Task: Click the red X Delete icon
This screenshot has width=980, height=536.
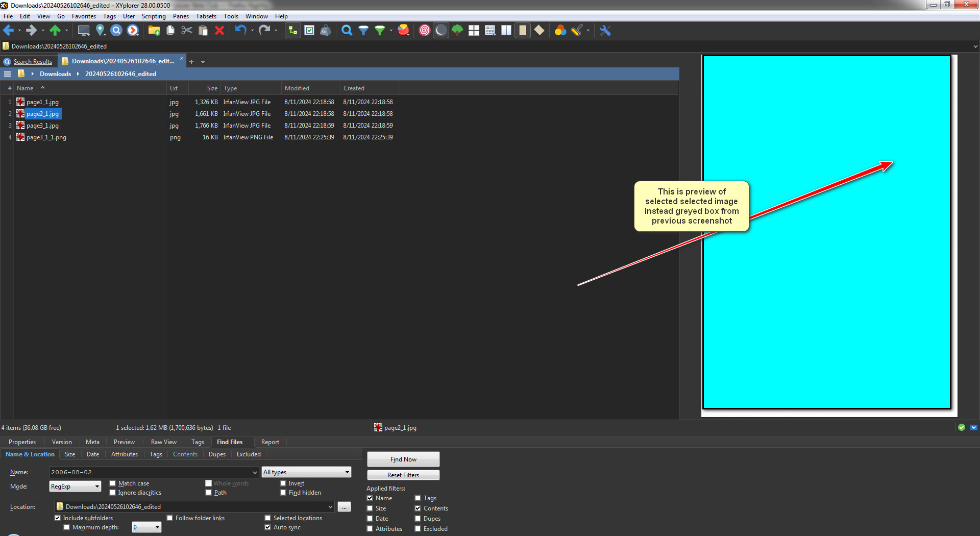Action: point(219,31)
